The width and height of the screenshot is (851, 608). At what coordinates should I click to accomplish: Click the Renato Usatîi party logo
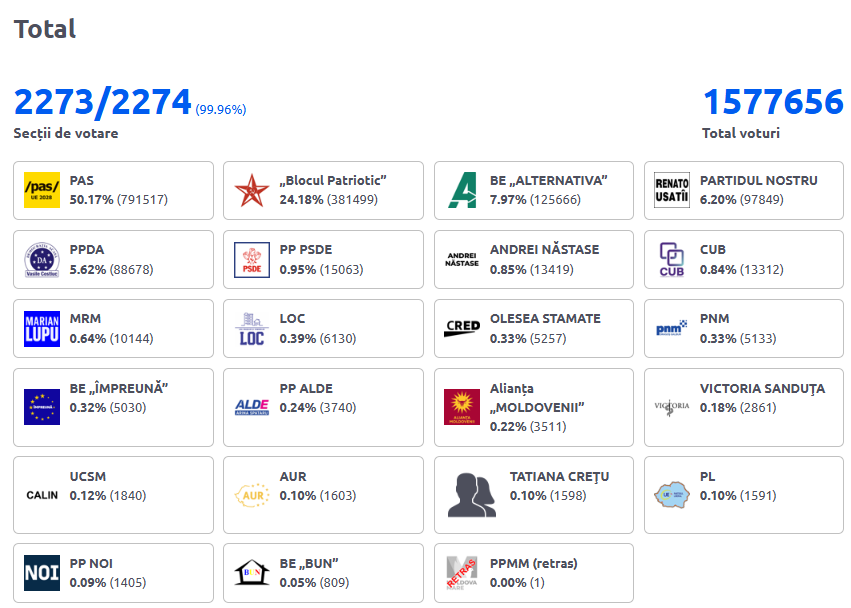tap(672, 190)
